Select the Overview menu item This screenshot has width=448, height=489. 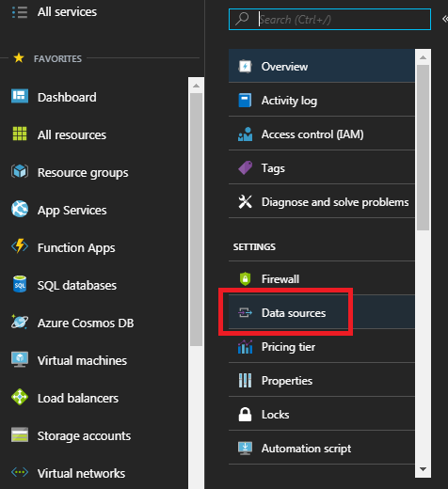click(x=322, y=66)
